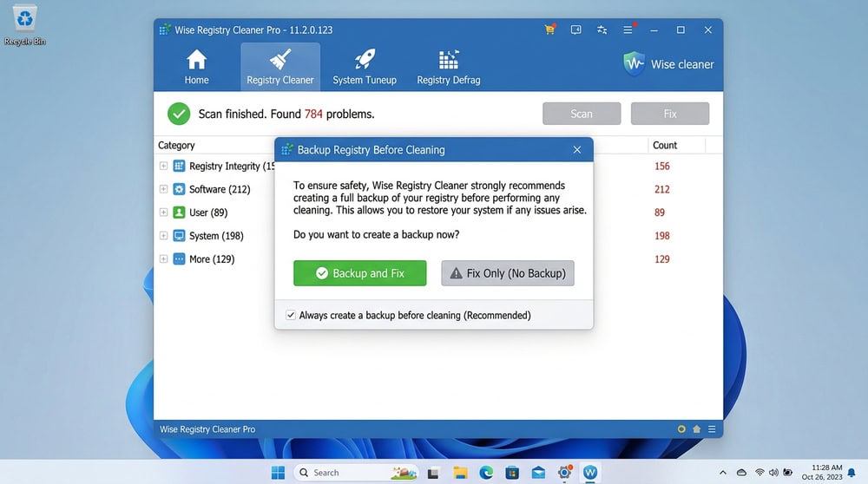The image size is (868, 484).
Task: Open Mail app from taskbar
Action: [x=538, y=473]
